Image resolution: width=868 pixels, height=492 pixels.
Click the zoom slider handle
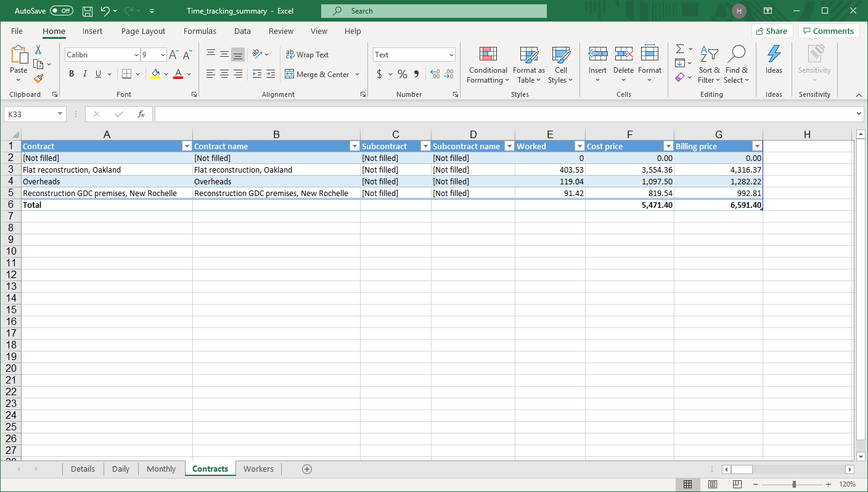[794, 485]
